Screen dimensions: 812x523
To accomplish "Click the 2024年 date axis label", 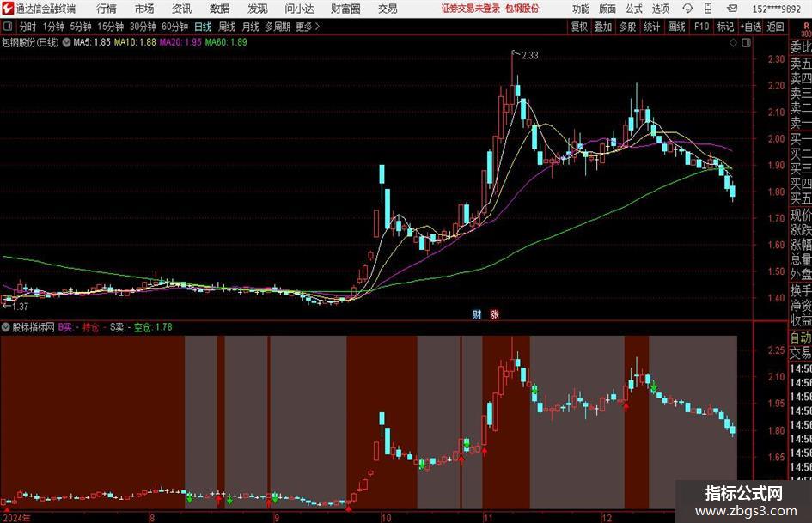I will point(17,518).
